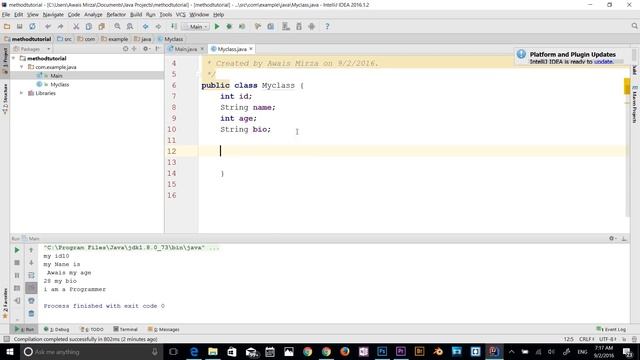Open the File menu
The width and height of the screenshot is (640, 360).
pos(6,15)
